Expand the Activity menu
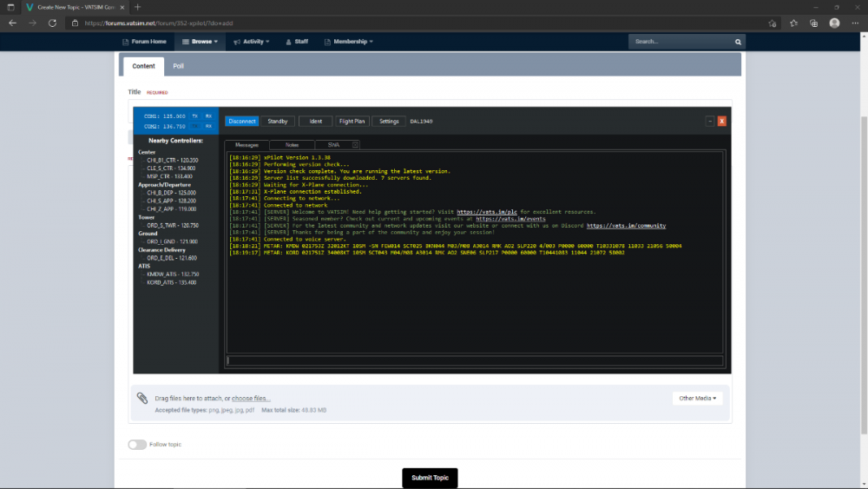 click(x=252, y=42)
